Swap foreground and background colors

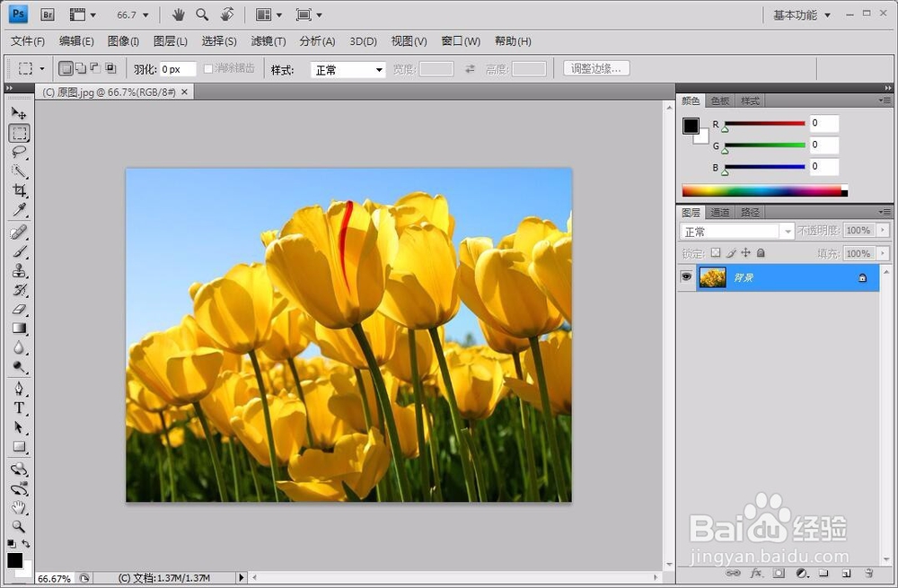tap(26, 543)
